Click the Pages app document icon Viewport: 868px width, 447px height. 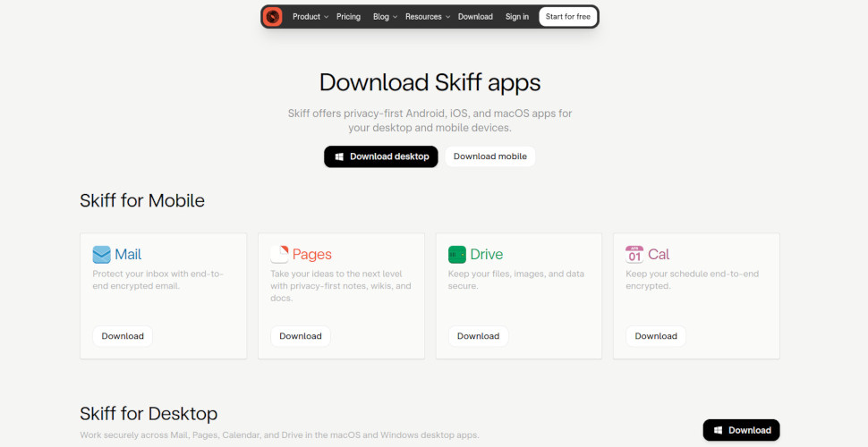click(279, 255)
